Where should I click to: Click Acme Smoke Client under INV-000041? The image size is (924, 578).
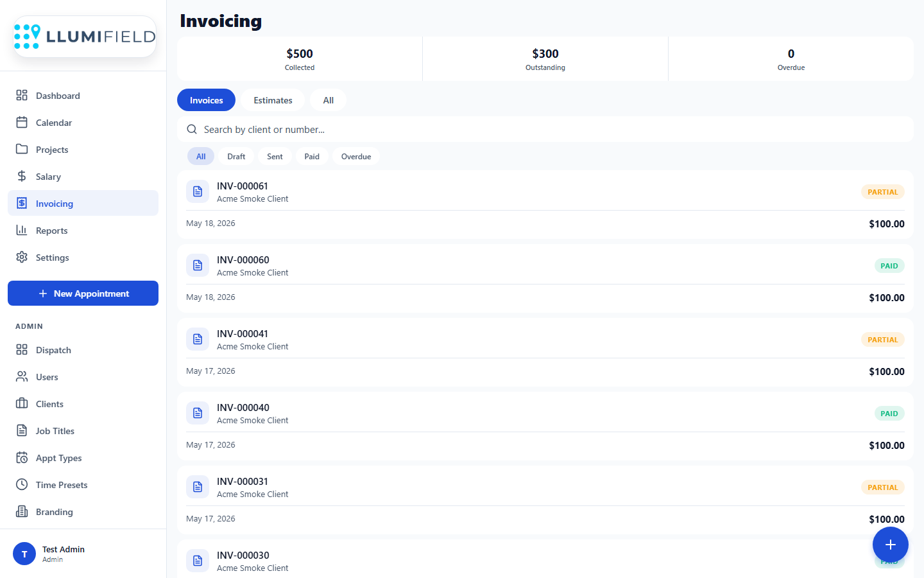point(253,346)
